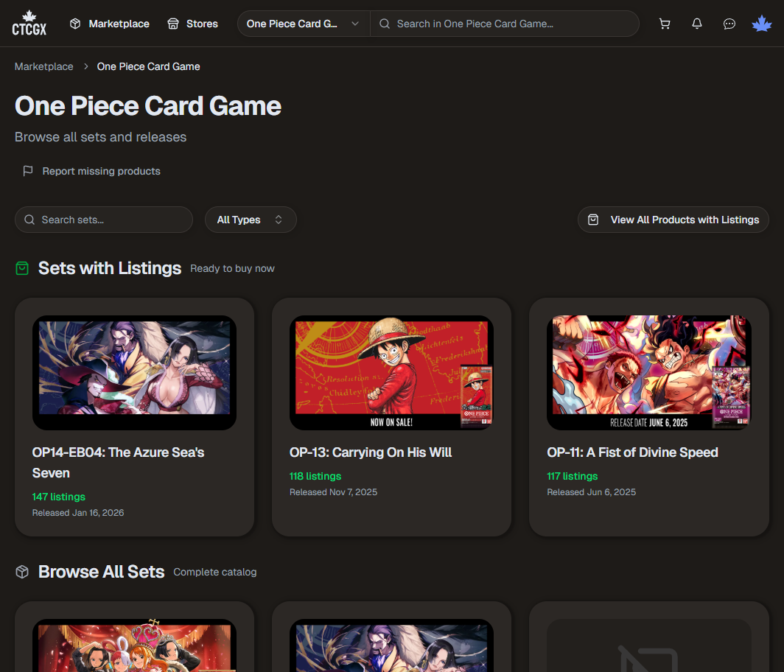Click the flag icon for reporting
784x672 pixels.
tap(28, 171)
